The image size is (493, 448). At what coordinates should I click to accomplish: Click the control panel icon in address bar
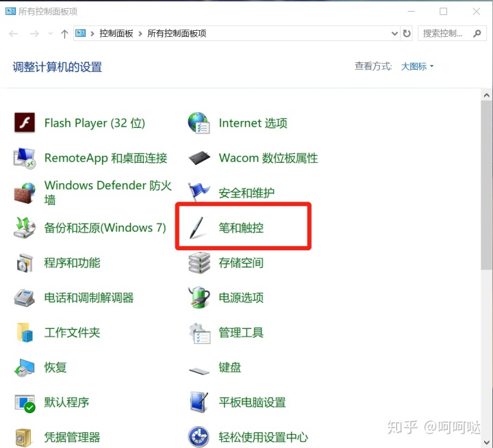click(x=81, y=33)
